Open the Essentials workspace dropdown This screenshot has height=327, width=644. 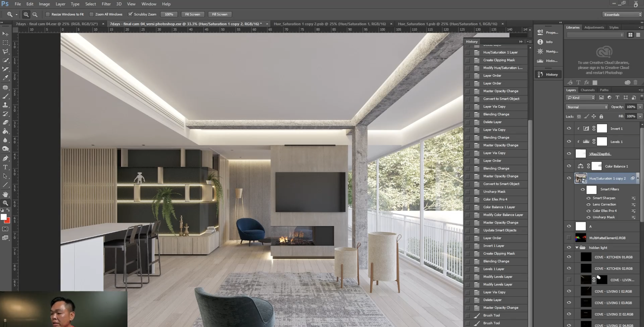click(x=622, y=14)
